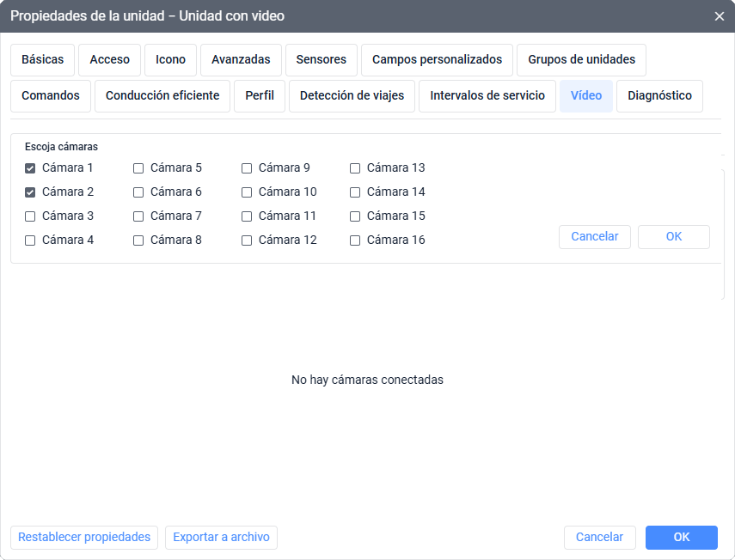Open the Básicas tab
The image size is (735, 560).
pyautogui.click(x=43, y=60)
